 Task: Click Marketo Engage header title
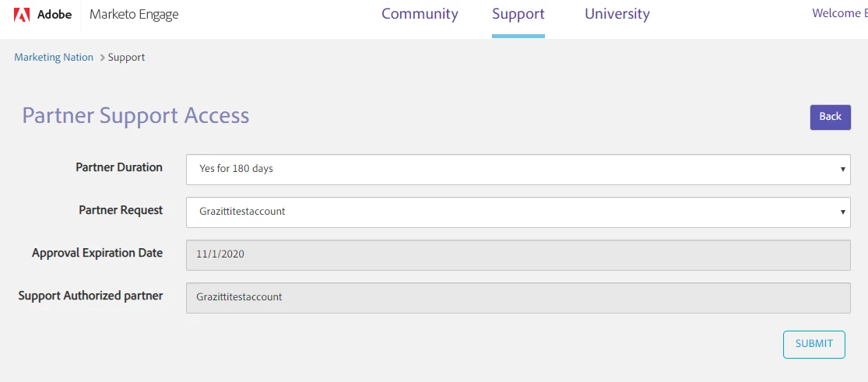134,15
